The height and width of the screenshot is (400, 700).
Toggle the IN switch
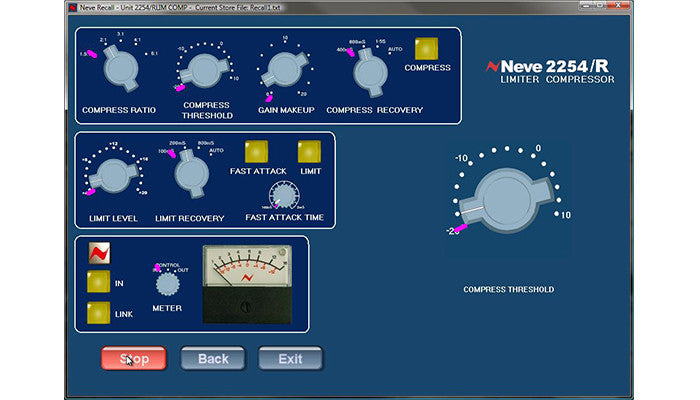[99, 283]
